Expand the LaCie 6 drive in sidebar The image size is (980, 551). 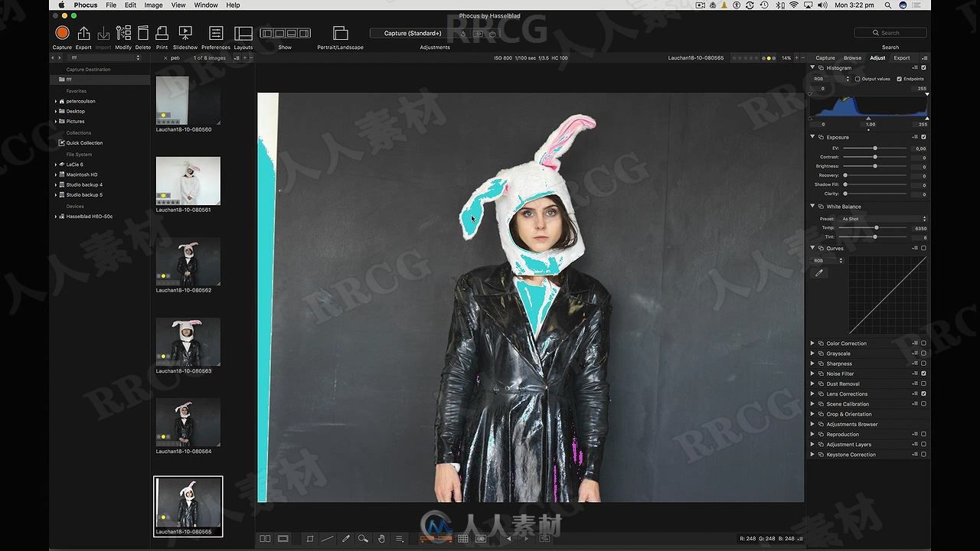[56, 165]
